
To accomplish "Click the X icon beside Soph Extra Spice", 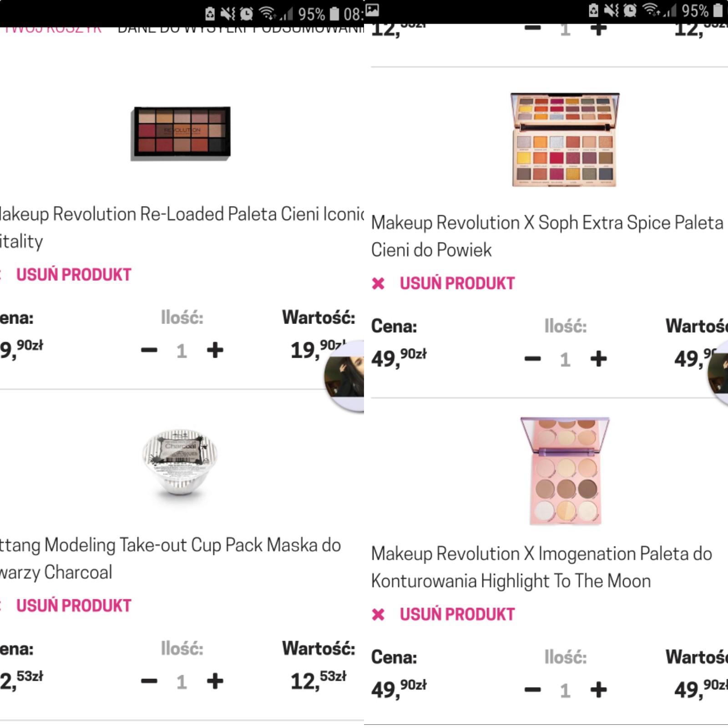I will pyautogui.click(x=378, y=284).
